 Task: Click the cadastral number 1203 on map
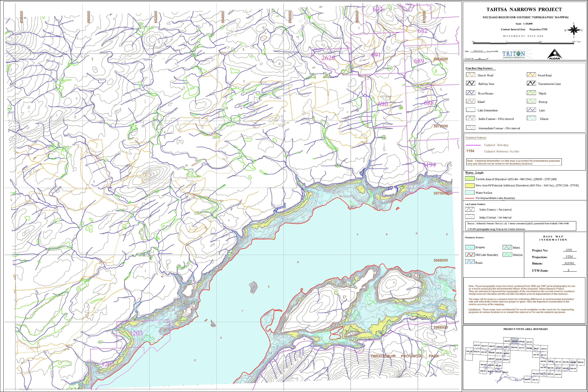click(136, 333)
